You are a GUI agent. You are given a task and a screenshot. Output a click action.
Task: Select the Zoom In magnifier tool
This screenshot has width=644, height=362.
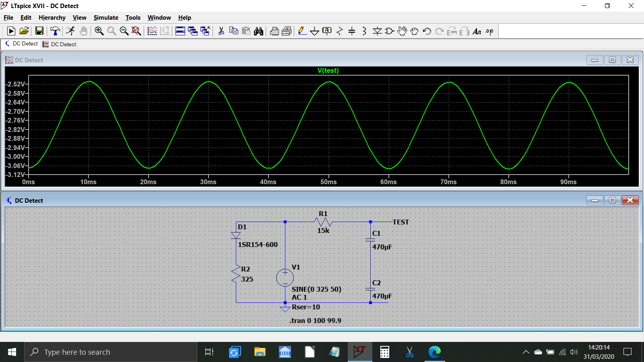pos(99,31)
